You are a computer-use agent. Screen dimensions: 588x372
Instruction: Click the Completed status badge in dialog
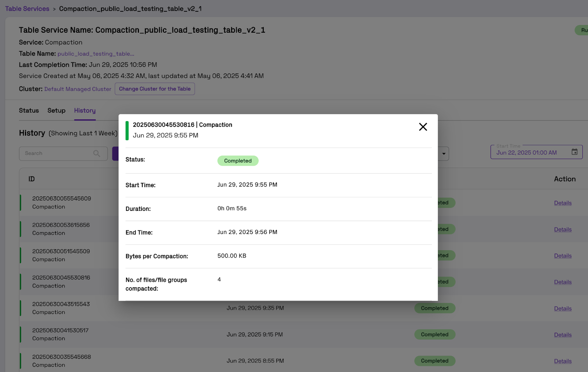click(x=238, y=161)
